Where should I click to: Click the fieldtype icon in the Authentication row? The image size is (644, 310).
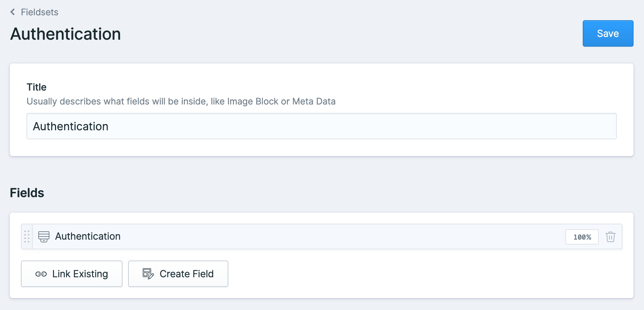(44, 237)
